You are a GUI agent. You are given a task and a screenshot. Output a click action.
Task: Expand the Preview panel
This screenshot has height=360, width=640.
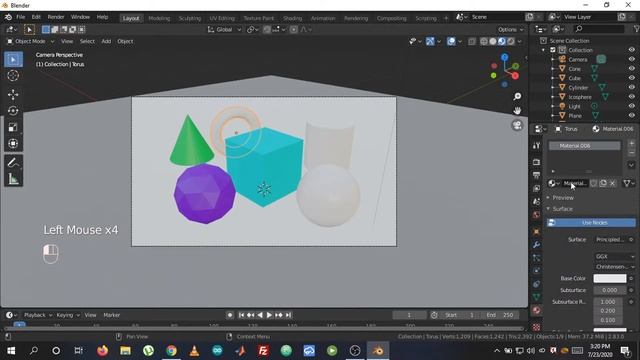pyautogui.click(x=563, y=198)
